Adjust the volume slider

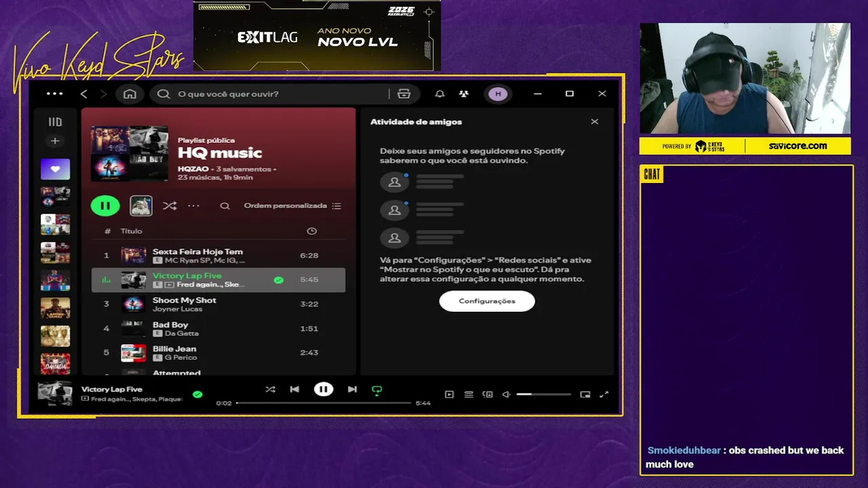point(544,394)
